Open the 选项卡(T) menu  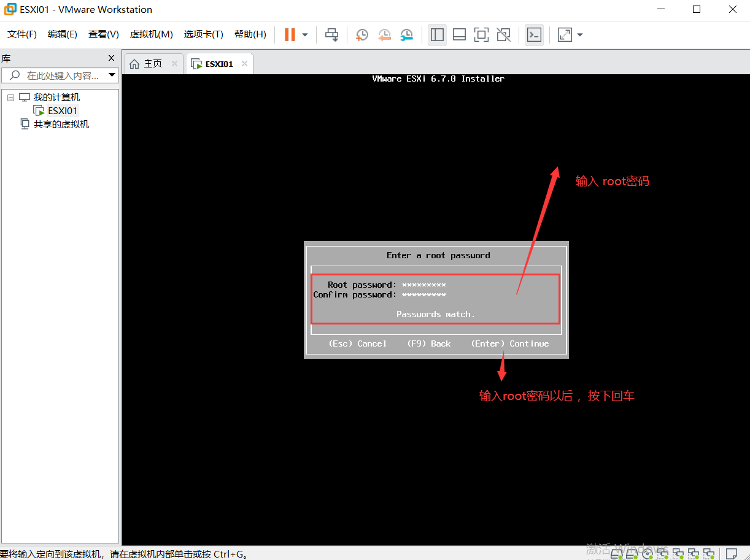204,34
